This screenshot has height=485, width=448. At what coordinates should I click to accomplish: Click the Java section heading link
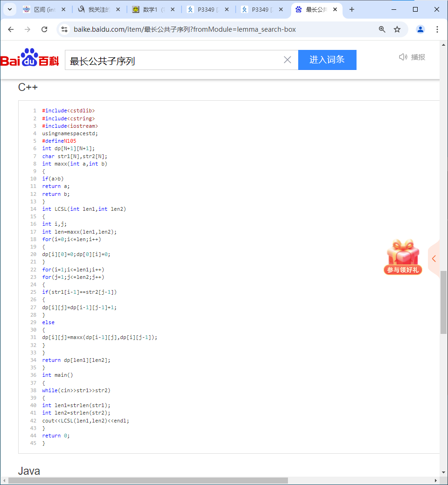[29, 471]
